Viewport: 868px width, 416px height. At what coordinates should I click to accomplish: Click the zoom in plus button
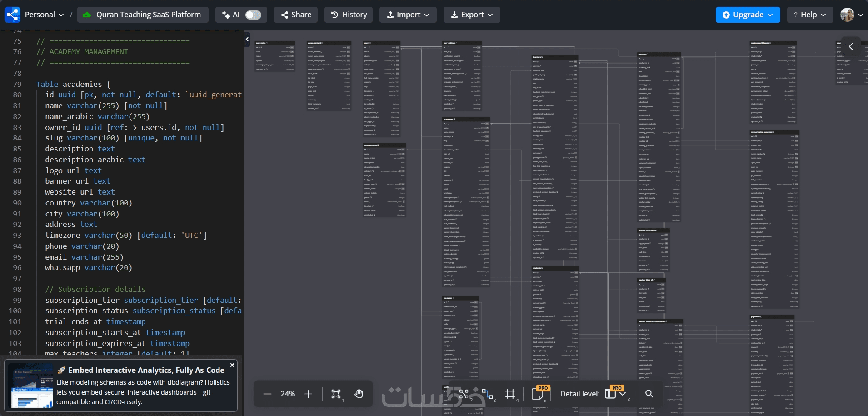pos(308,394)
